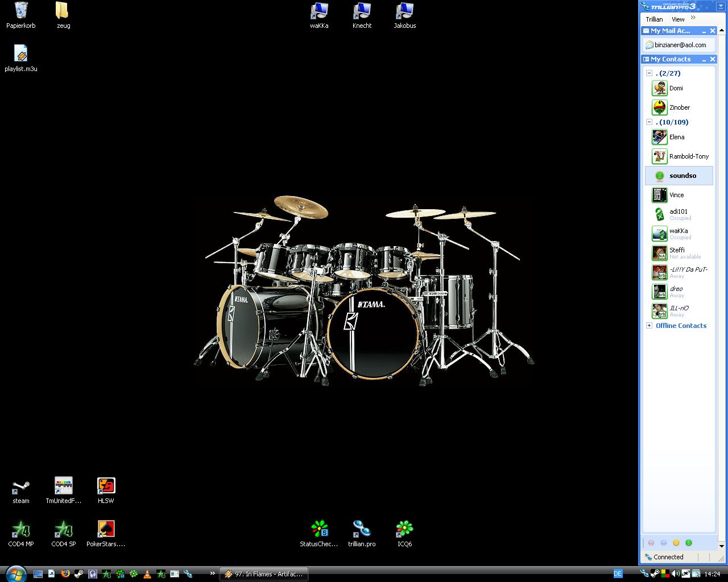Launch VLC media player from quick launch
This screenshot has width=728, height=582.
(147, 574)
